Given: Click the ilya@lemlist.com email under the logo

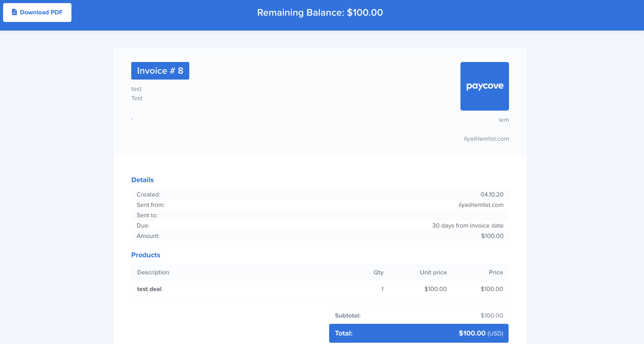Looking at the screenshot, I should coord(486,139).
